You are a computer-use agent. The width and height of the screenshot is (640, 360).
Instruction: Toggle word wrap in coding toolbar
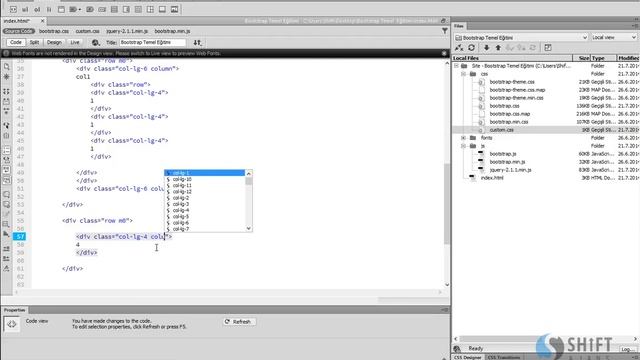point(6,170)
